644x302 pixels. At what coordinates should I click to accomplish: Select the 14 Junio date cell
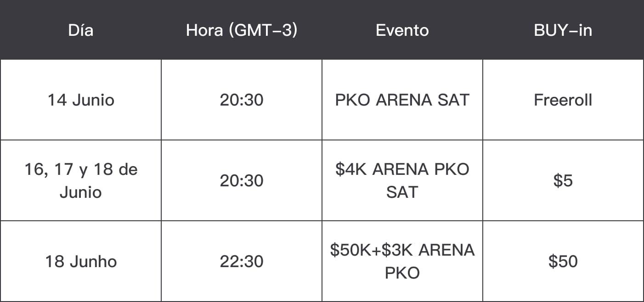(81, 100)
